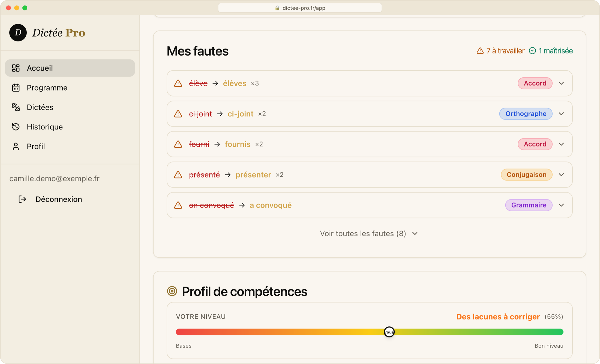
Task: Click the Déconnexion logout arrow icon
Action: [x=22, y=199]
